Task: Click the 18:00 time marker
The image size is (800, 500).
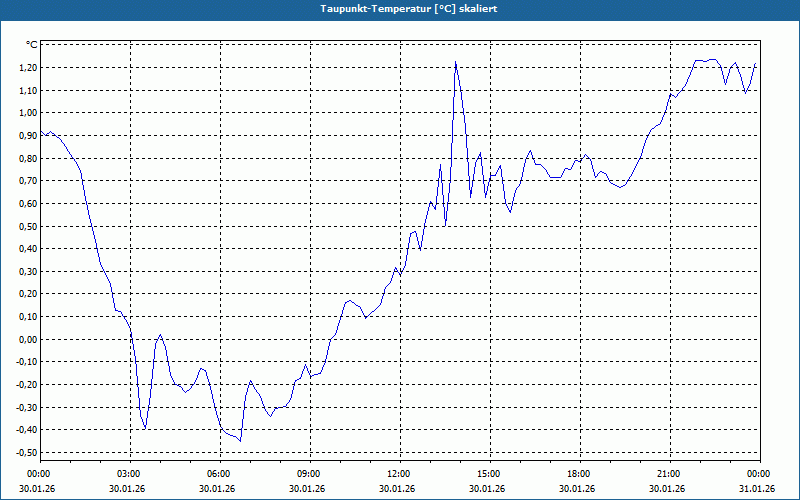Action: (578, 473)
